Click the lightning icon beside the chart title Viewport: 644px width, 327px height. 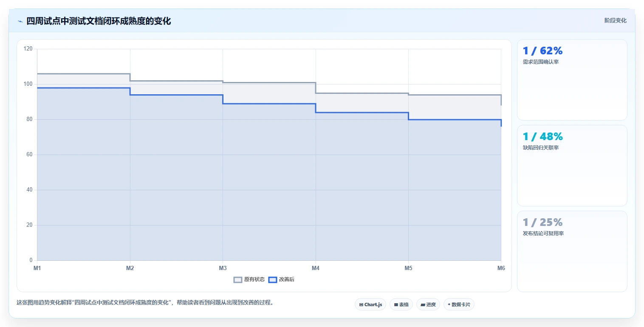20,21
